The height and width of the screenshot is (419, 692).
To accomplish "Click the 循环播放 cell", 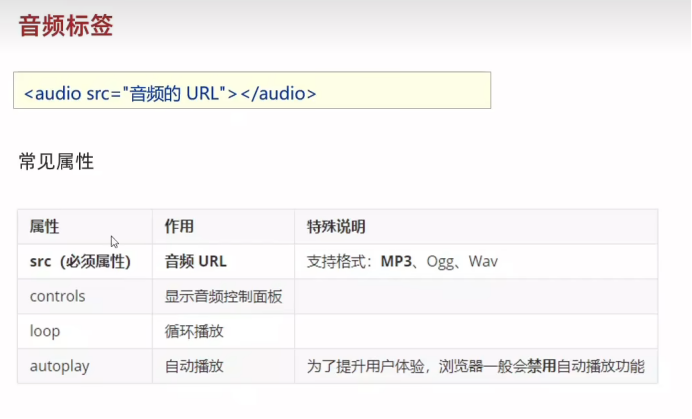I will coord(194,331).
